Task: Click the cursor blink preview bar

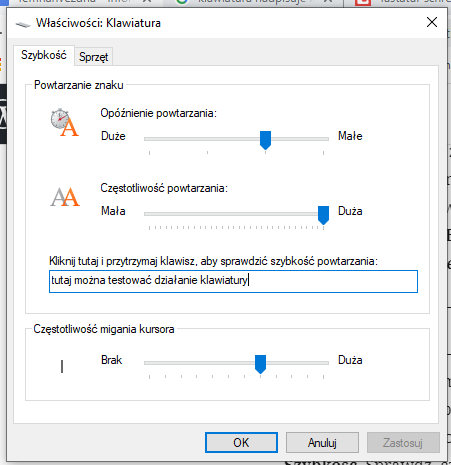Action: [62, 366]
